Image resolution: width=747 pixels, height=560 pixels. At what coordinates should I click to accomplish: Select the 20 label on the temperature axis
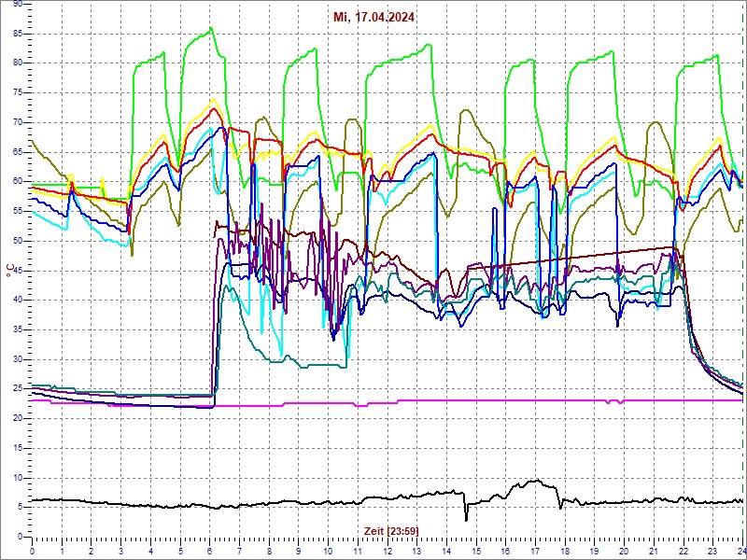coord(17,419)
